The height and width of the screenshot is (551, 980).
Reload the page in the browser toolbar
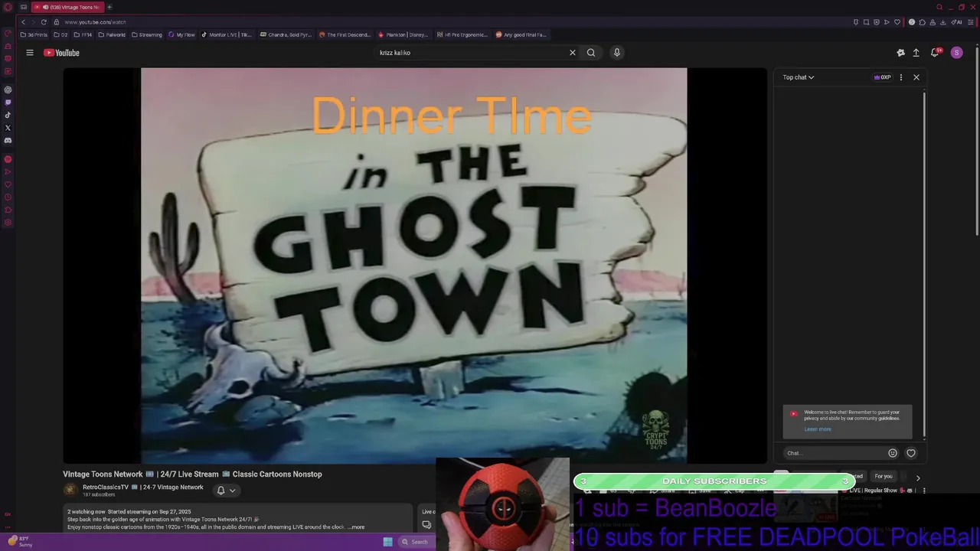click(x=44, y=22)
